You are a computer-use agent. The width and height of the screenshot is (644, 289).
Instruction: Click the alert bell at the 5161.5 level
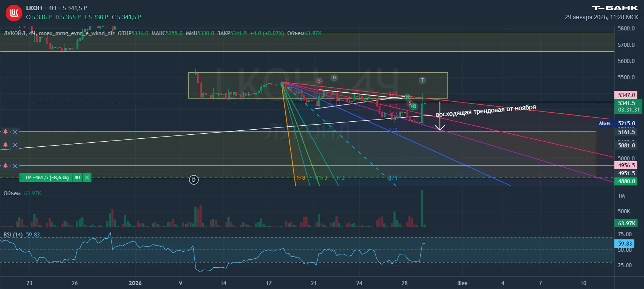5,132
